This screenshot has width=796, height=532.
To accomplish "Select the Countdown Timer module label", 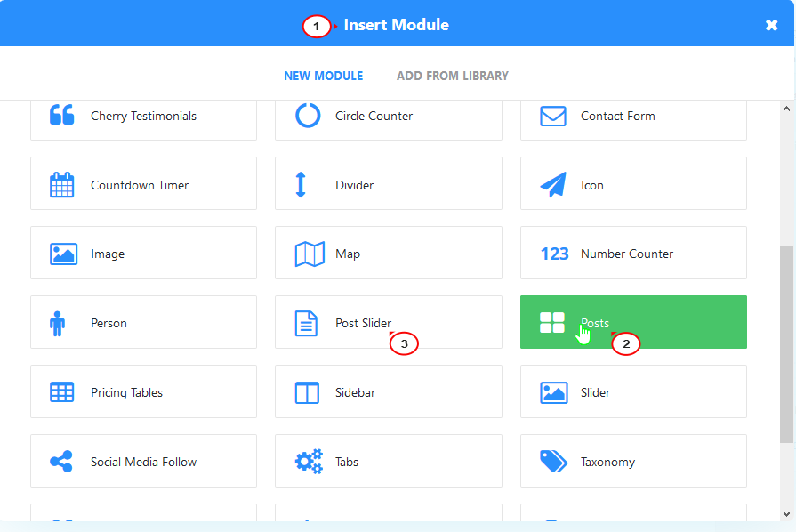I will tap(140, 185).
